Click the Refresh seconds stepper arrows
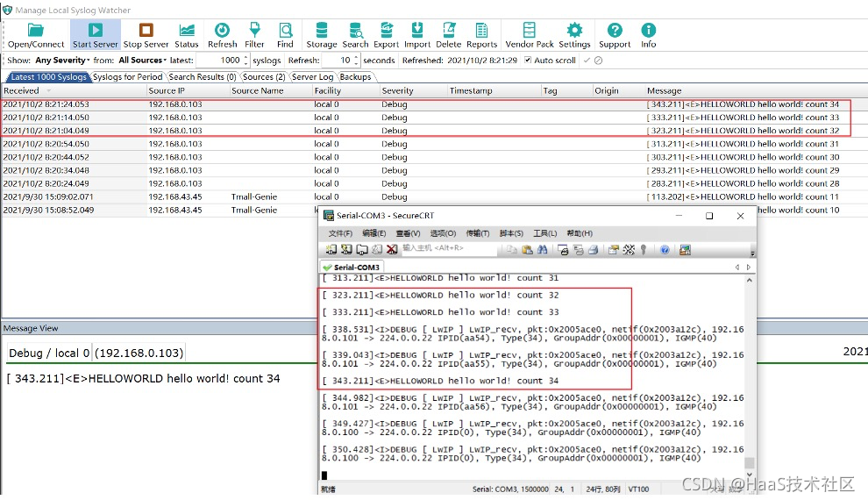 [356, 60]
